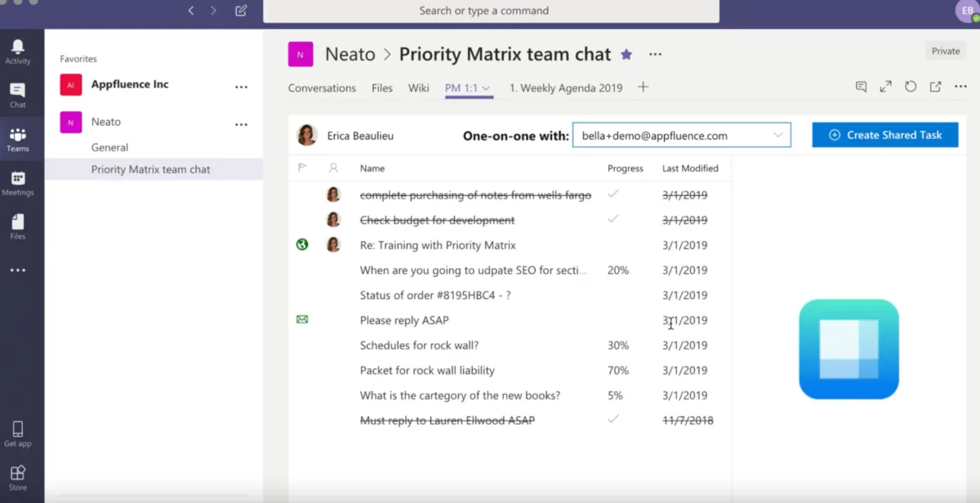This screenshot has width=980, height=503.
Task: Open Appfluence Inc team options ellipsis
Action: coord(241,87)
